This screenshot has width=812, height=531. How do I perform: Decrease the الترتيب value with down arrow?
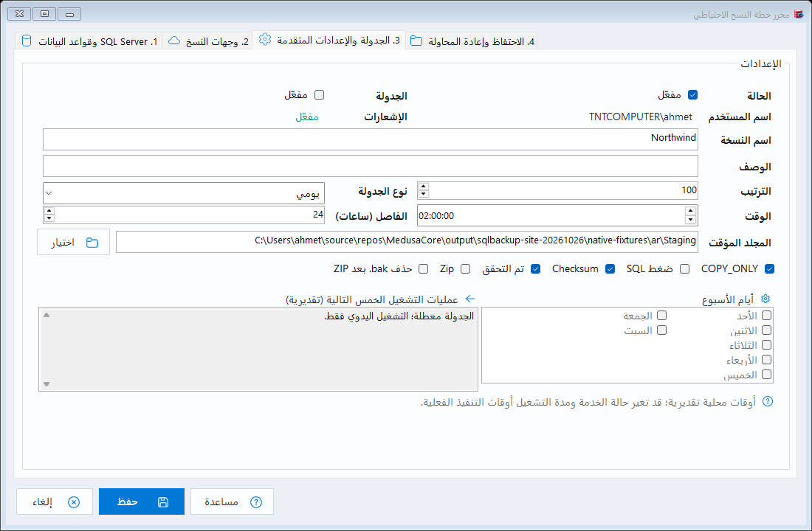(424, 194)
